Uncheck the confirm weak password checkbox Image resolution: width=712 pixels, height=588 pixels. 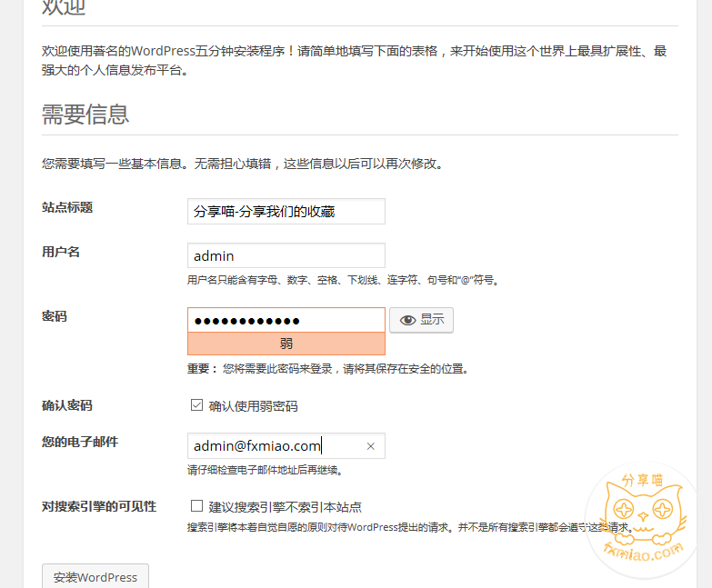click(196, 404)
